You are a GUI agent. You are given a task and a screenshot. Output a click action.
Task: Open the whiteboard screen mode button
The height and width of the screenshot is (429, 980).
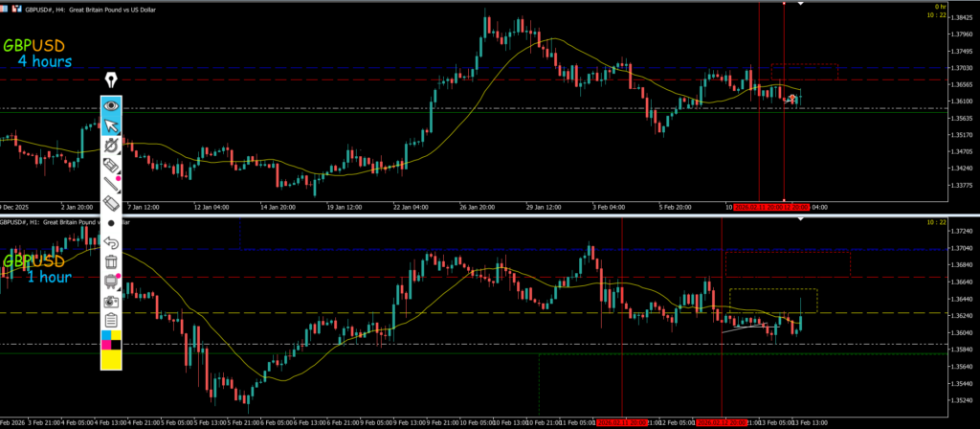(x=111, y=281)
